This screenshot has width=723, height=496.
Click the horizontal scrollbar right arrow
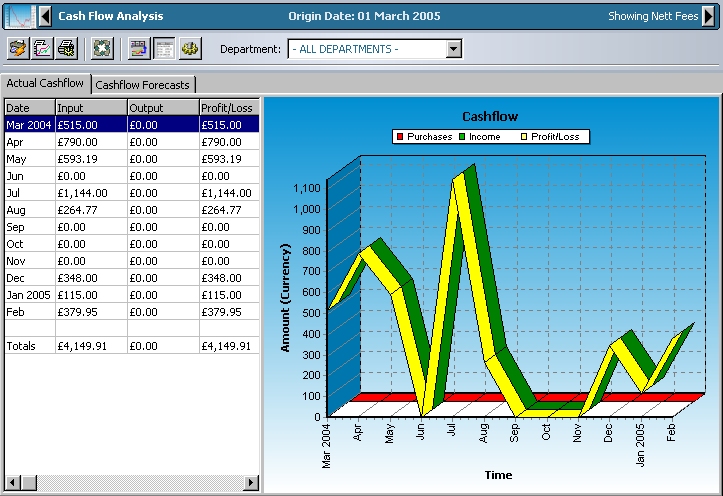tap(252, 483)
